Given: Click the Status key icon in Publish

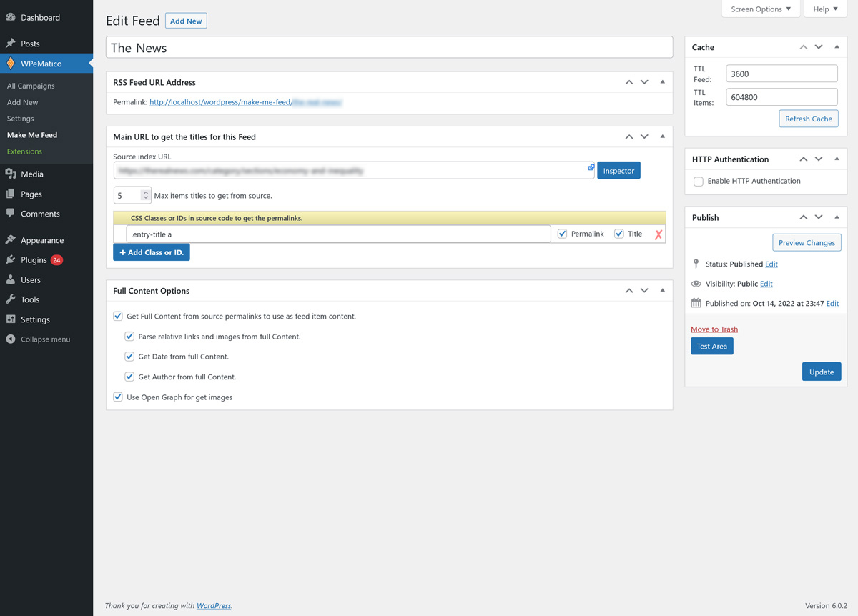Looking at the screenshot, I should (x=696, y=264).
